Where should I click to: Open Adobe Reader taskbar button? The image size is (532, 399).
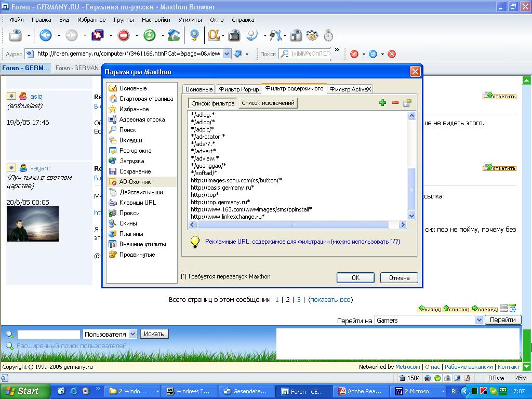tap(361, 391)
